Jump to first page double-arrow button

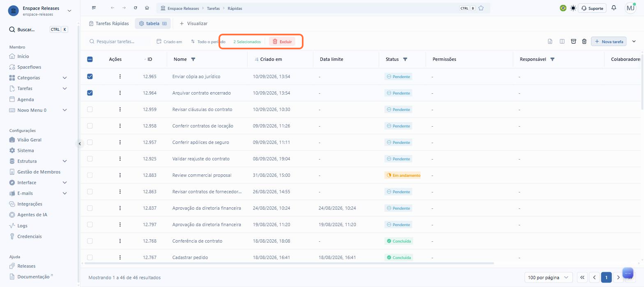pos(582,278)
